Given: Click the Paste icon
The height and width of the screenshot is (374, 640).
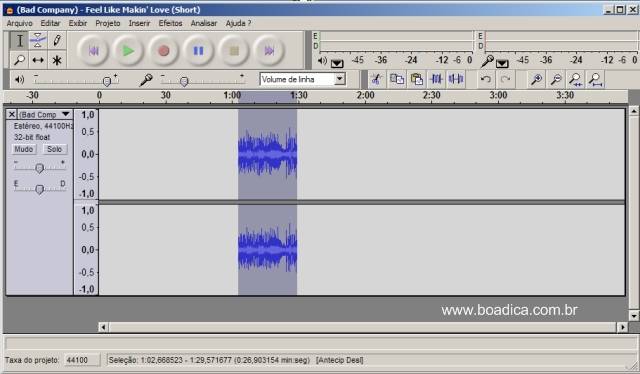Looking at the screenshot, I should [x=416, y=79].
